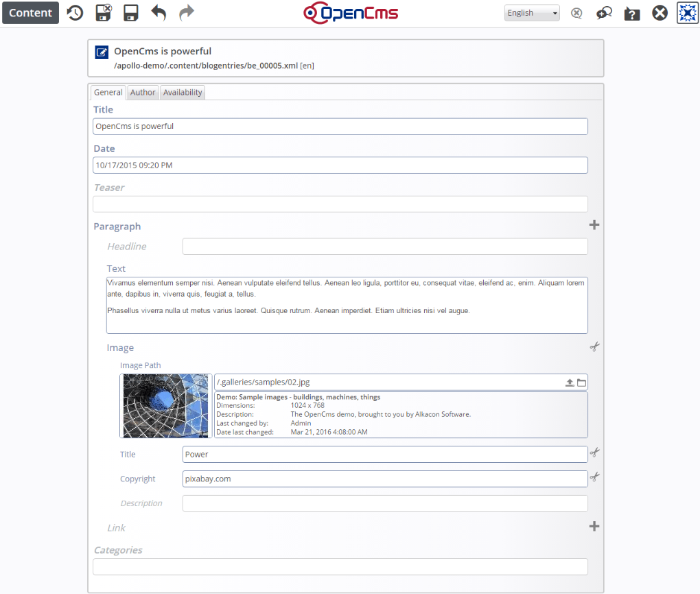Screen dimensions: 700x594
Task: Open help using the question mark icon
Action: point(631,12)
